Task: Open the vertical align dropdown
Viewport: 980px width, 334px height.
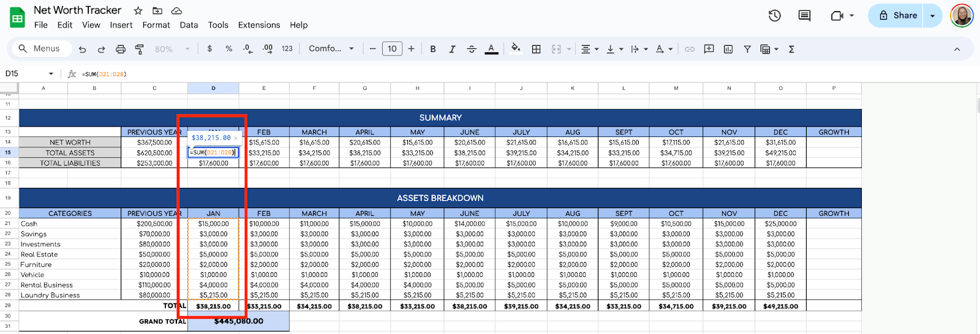Action: point(614,49)
